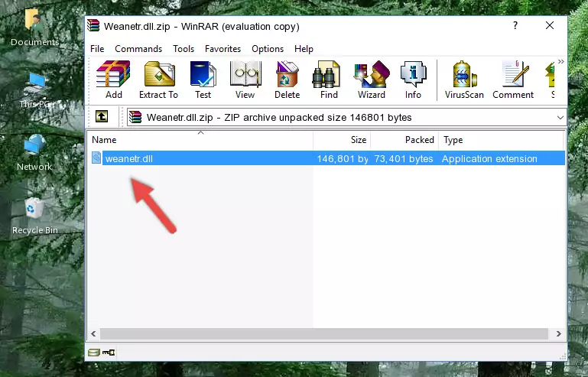Launch the Wizard tool
588x377 pixels.
click(x=372, y=80)
